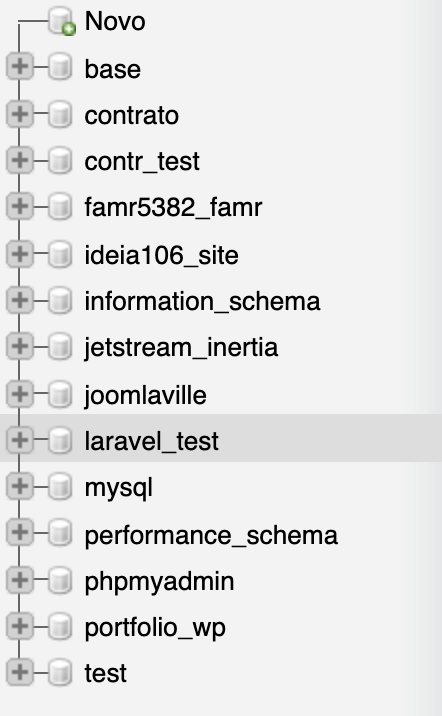Image resolution: width=442 pixels, height=716 pixels.
Task: Click the database icon beside base
Action: 60,67
